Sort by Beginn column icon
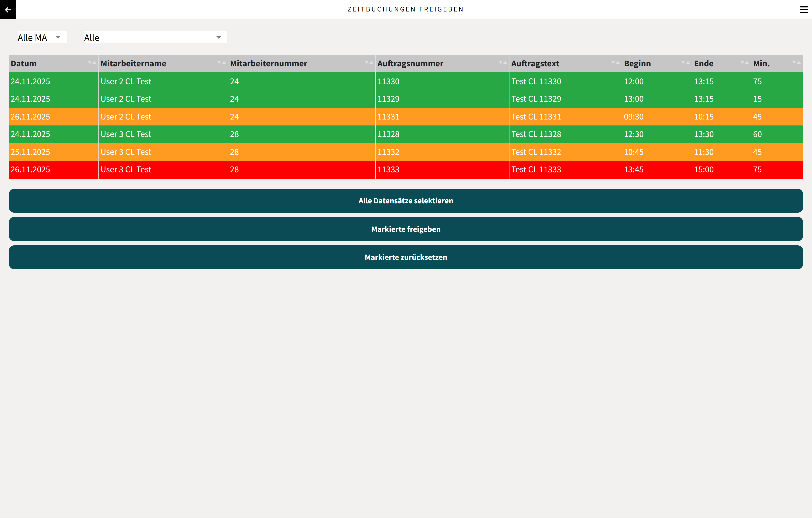This screenshot has width=812, height=518. [685, 63]
